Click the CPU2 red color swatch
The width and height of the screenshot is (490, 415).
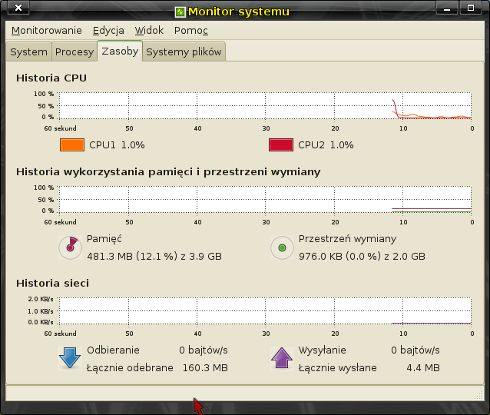click(281, 145)
